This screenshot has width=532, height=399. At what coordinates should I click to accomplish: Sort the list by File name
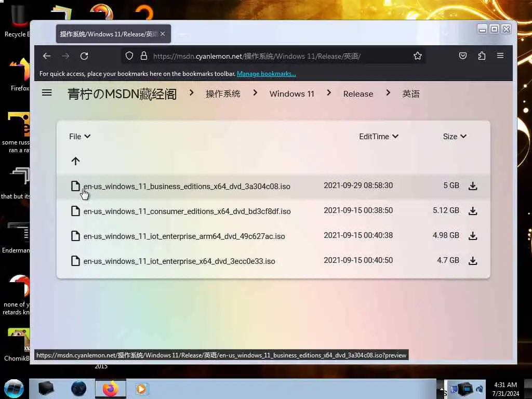pyautogui.click(x=79, y=137)
